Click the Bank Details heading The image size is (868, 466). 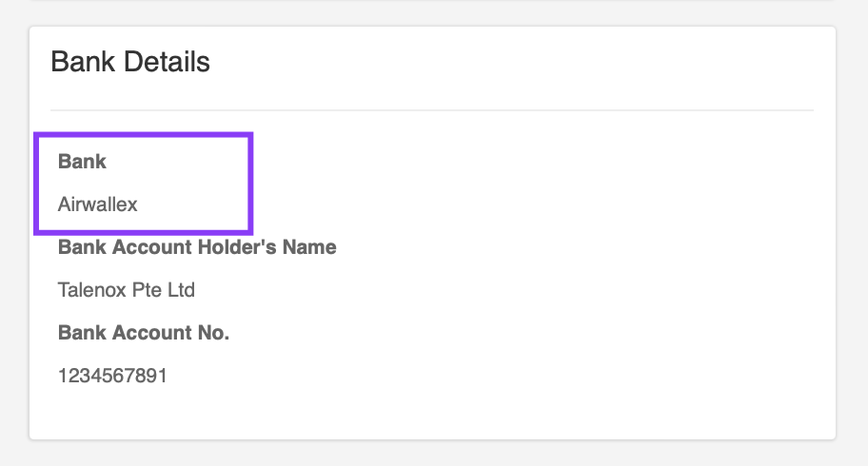click(130, 63)
